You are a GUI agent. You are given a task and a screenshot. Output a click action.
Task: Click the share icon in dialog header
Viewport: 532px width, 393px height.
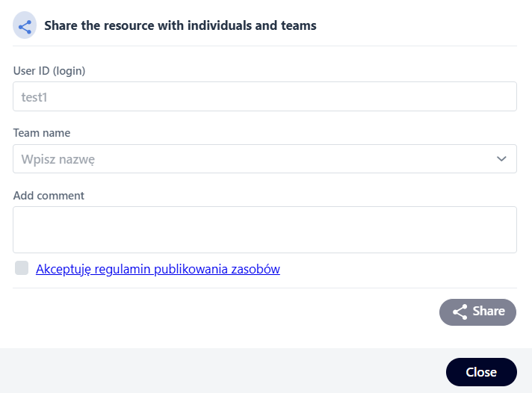pos(25,26)
